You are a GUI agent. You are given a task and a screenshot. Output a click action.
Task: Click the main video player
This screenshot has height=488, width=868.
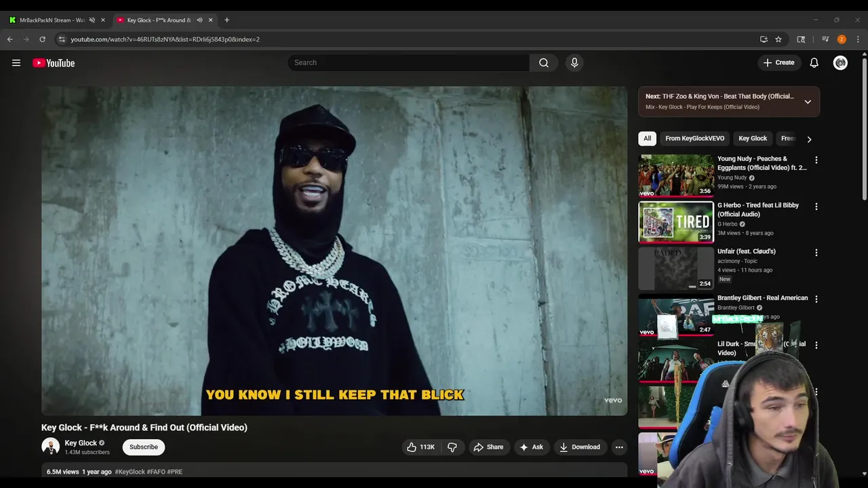click(334, 251)
